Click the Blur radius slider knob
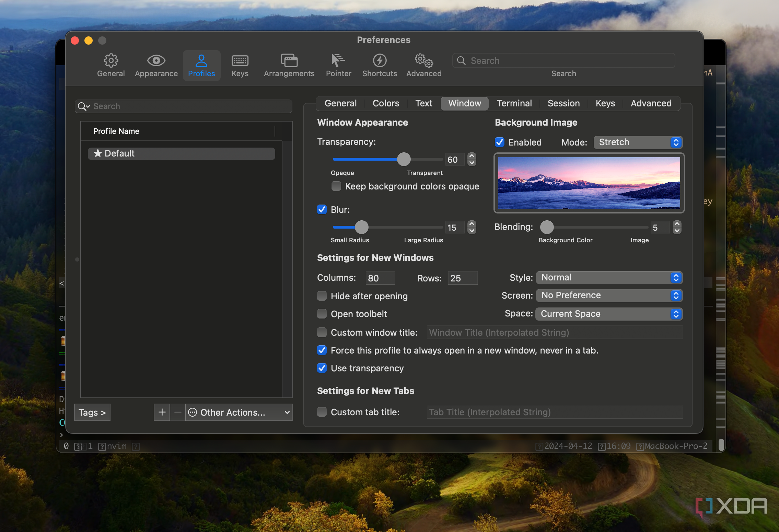 point(361,228)
